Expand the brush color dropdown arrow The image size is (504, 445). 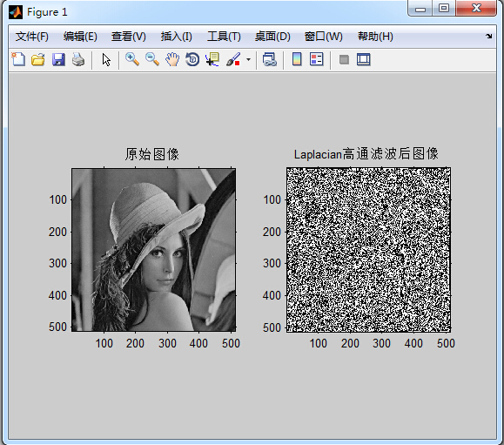(x=248, y=59)
